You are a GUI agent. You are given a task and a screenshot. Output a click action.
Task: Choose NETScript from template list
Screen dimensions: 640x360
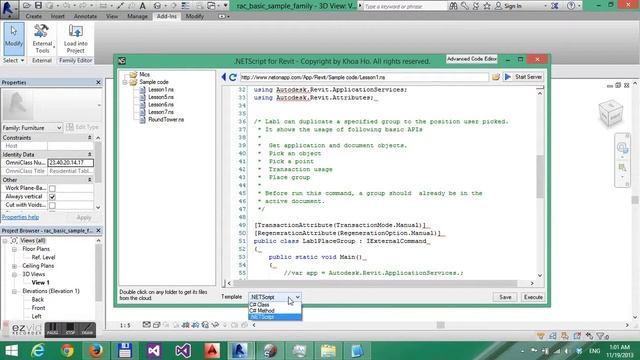pos(275,317)
